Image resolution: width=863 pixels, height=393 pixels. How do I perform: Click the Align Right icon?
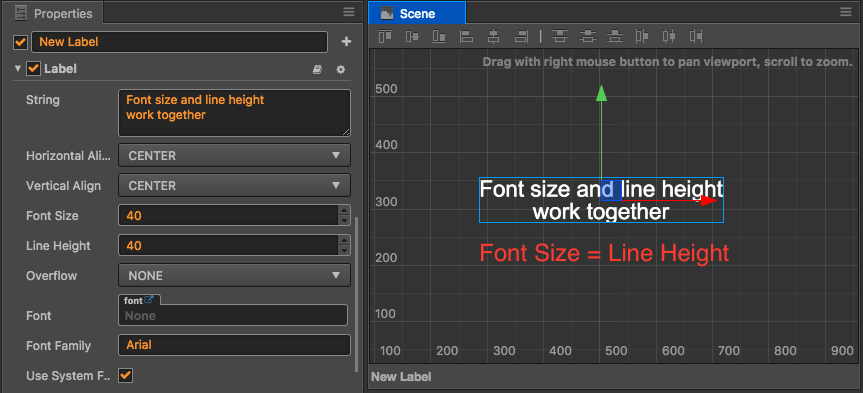521,36
